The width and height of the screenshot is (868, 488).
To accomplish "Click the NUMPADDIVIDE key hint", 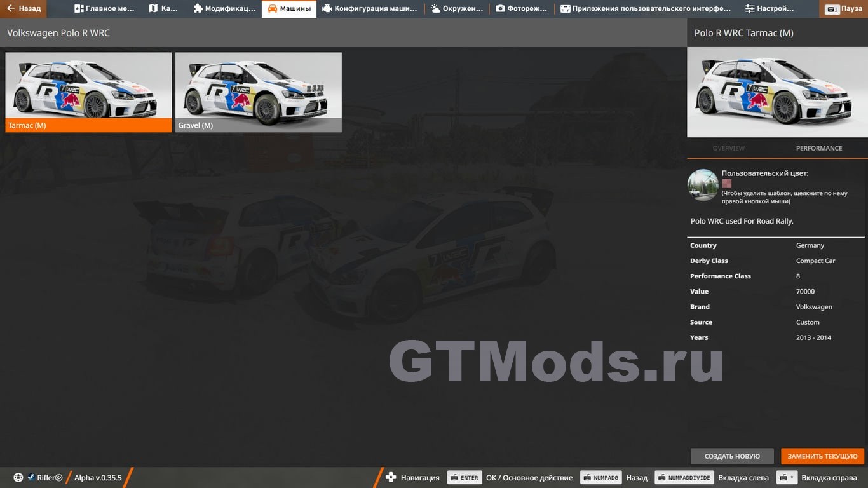I will click(684, 478).
